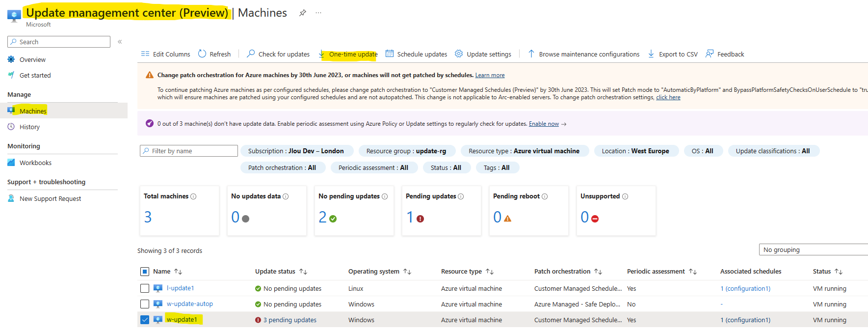Open New Support Request
The height and width of the screenshot is (333, 868).
51,198
